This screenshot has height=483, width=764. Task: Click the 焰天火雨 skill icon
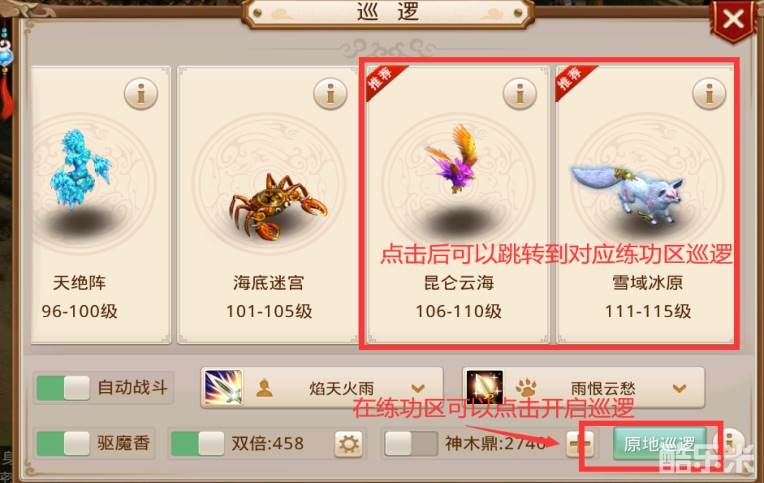click(x=223, y=387)
